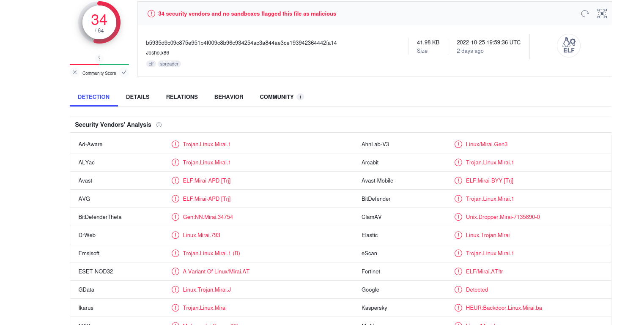644x325 pixels.
Task: Click the GData detection alert icon
Action: coord(175,289)
